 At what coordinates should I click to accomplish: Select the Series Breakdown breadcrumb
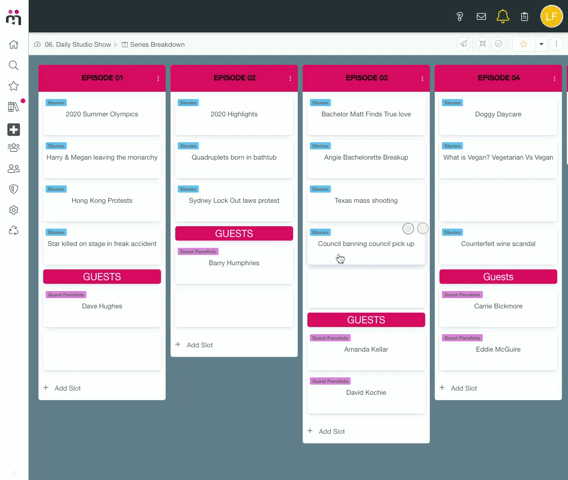coord(157,45)
